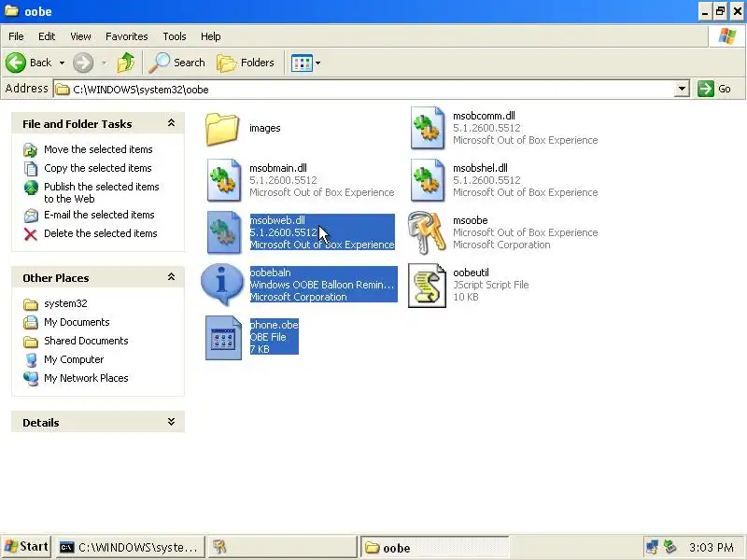Open the Address bar dropdown

(x=682, y=89)
